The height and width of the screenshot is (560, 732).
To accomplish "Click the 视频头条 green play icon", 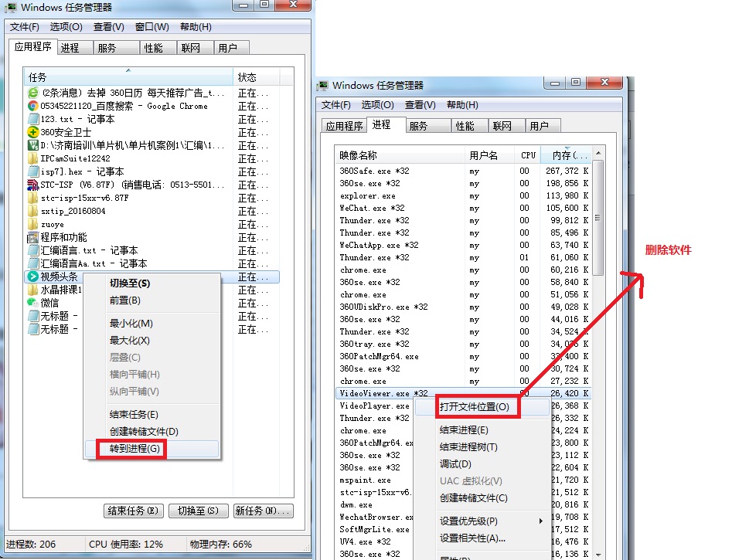I will point(32,277).
